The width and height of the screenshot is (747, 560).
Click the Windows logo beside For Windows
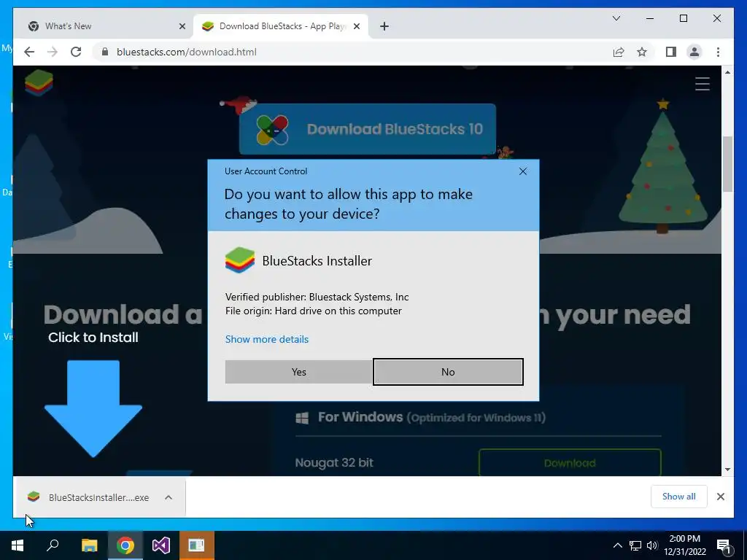tap(302, 418)
